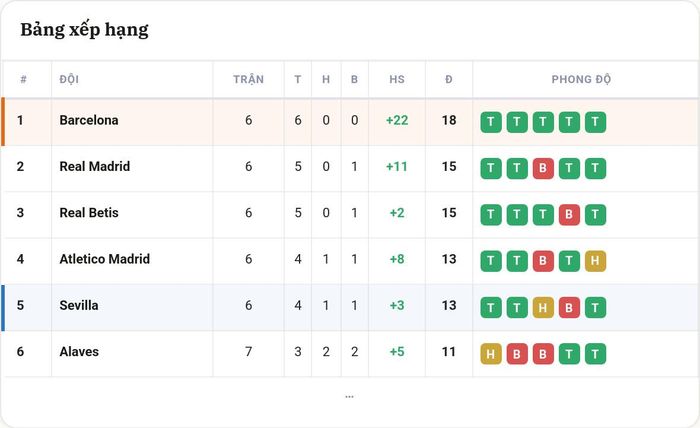Click Atletico Madrid's red B form badge
Screen dimensions: 700x428
[x=543, y=261]
